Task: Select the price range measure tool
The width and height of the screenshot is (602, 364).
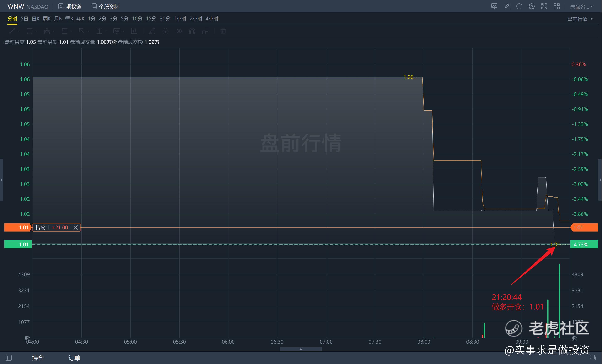Action: (99, 31)
